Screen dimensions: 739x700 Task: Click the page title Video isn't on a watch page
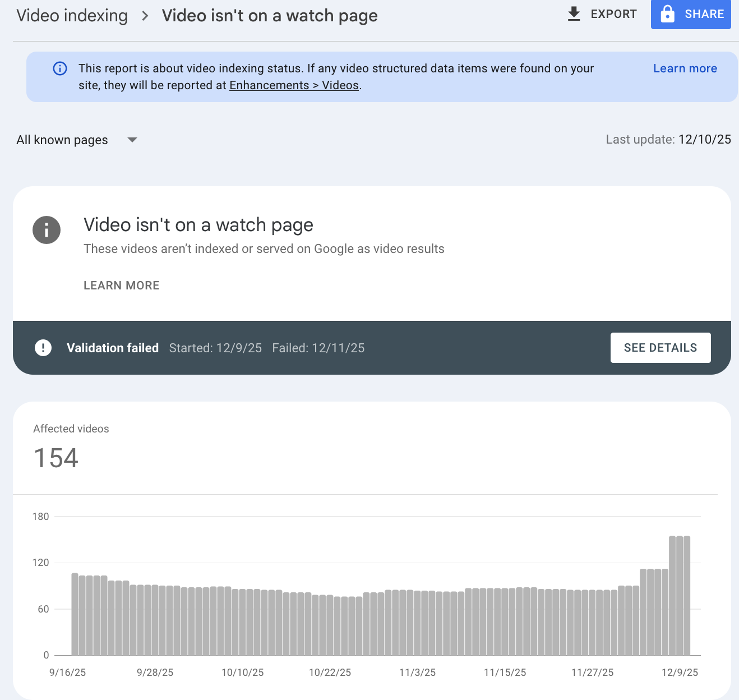[270, 16]
